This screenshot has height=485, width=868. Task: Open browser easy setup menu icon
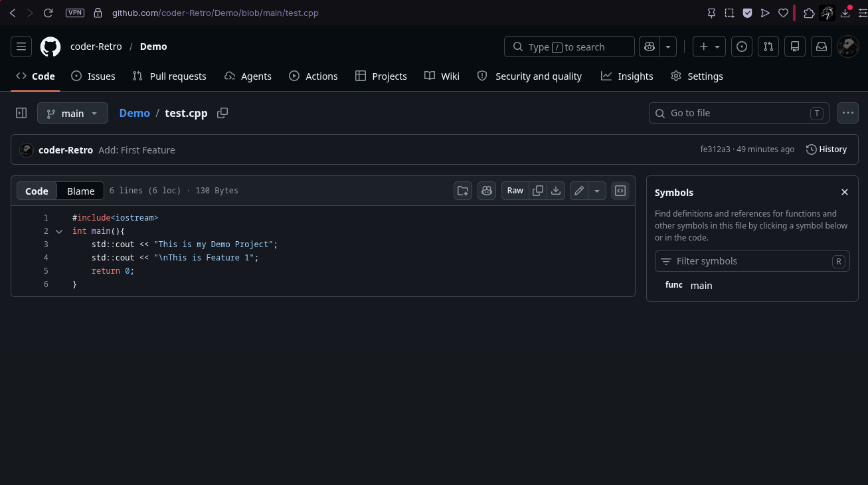pos(862,13)
